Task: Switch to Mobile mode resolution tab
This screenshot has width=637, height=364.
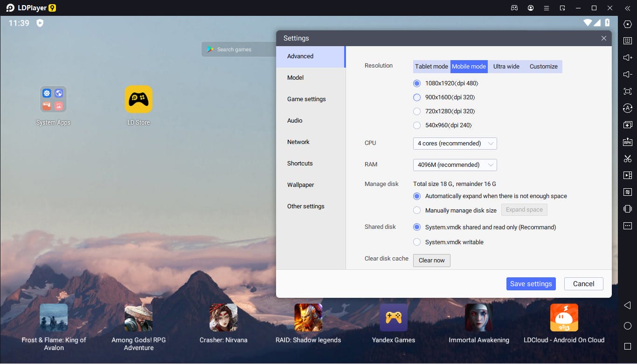Action: [469, 67]
